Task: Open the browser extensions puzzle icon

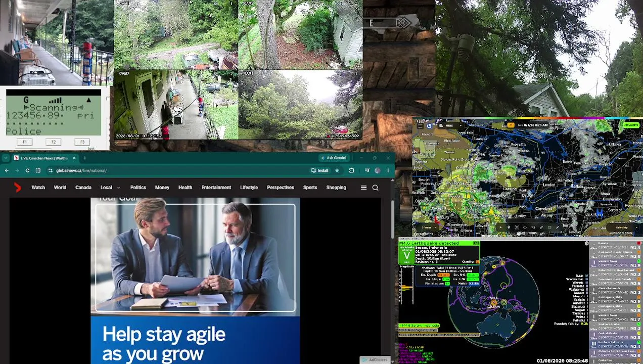Action: (x=351, y=171)
